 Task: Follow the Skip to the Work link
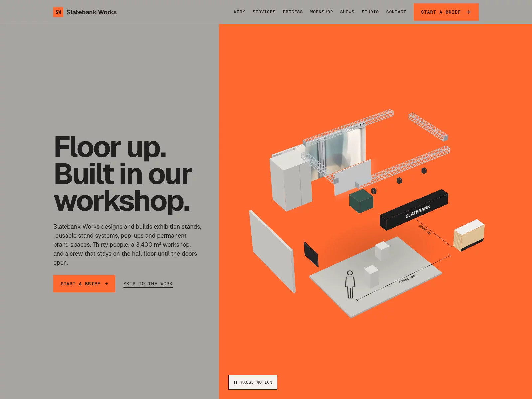pos(148,284)
